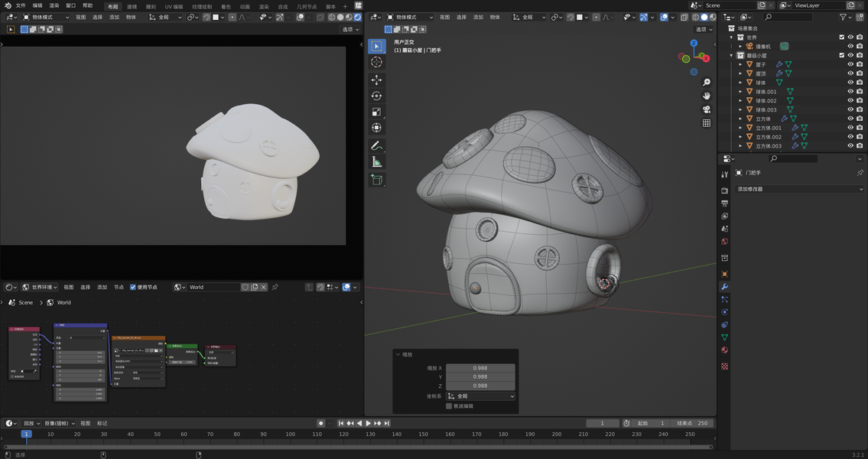Switch to the 建模 workspace tab
This screenshot has height=459, width=868.
click(132, 7)
